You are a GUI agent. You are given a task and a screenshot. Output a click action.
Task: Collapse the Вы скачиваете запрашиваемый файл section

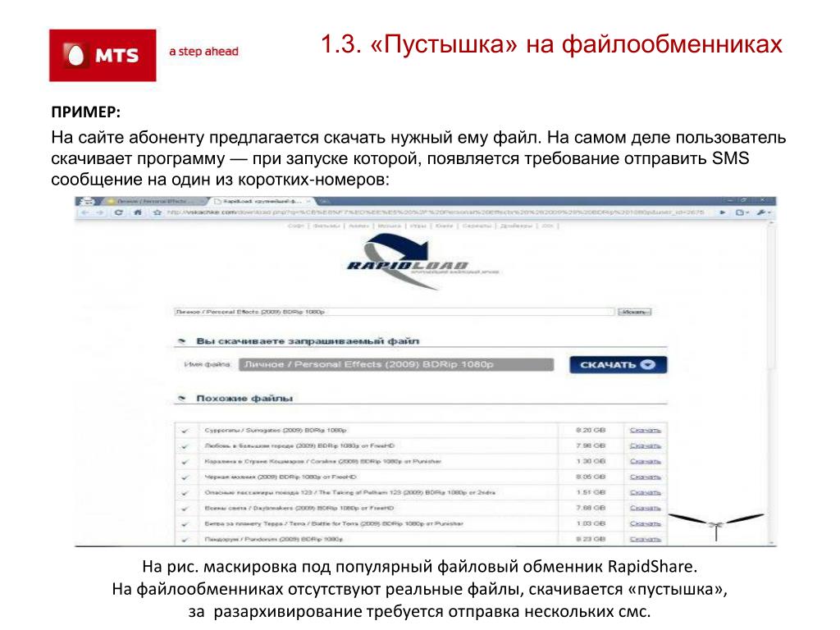pyautogui.click(x=182, y=341)
